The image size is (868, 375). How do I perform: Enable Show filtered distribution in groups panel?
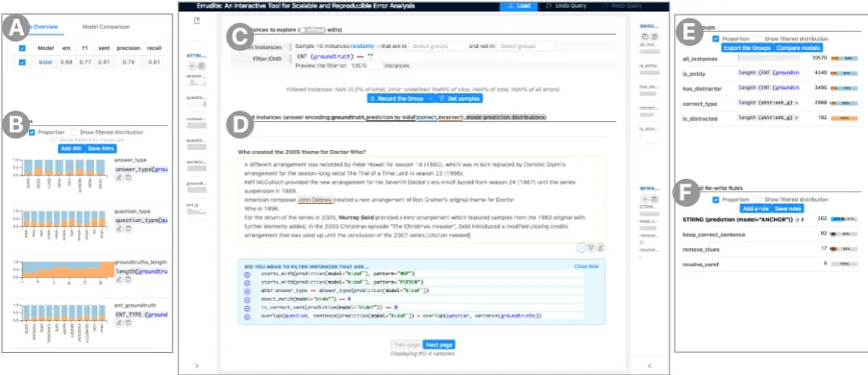(758, 38)
